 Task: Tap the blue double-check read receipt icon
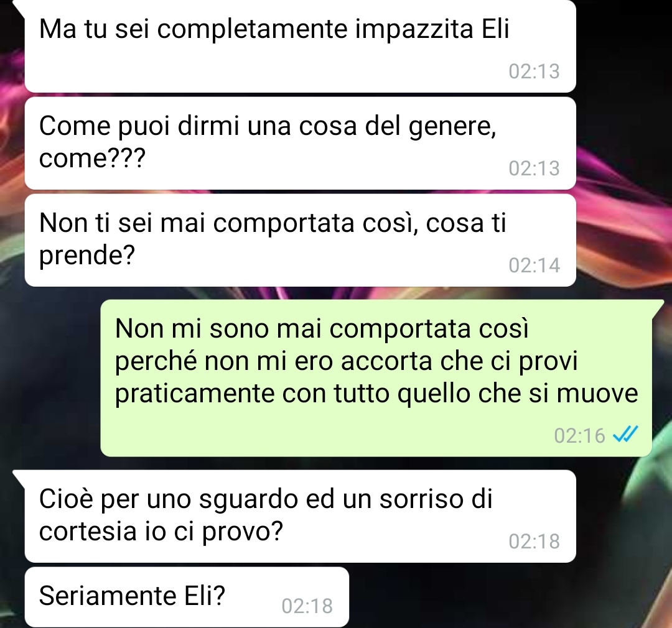(625, 435)
